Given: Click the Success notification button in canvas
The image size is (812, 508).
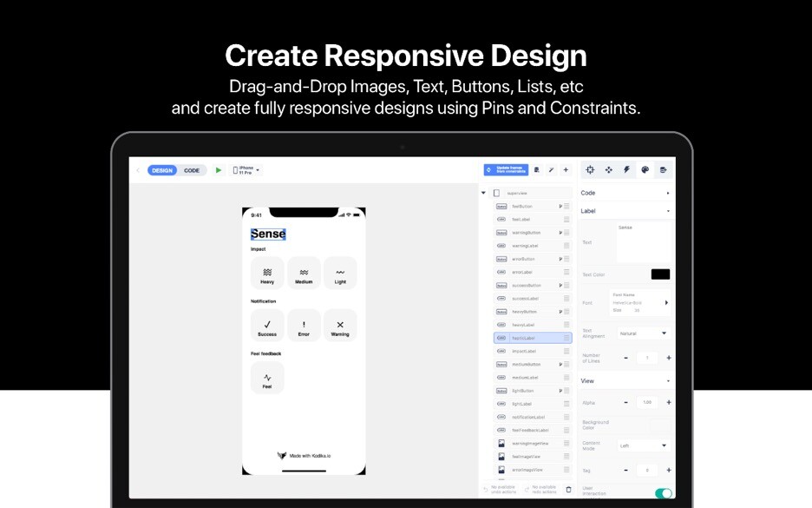Looking at the screenshot, I should click(267, 326).
